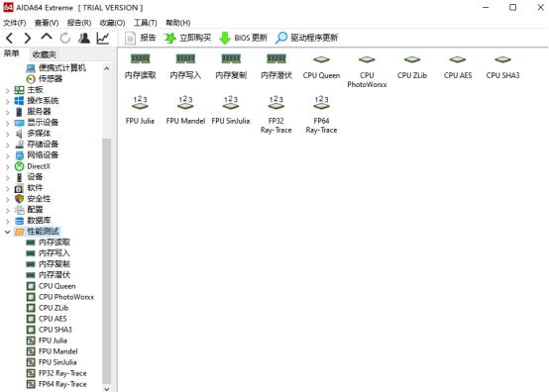Select 传感器 sensor in the tree
The height and width of the screenshot is (392, 549).
coord(45,78)
